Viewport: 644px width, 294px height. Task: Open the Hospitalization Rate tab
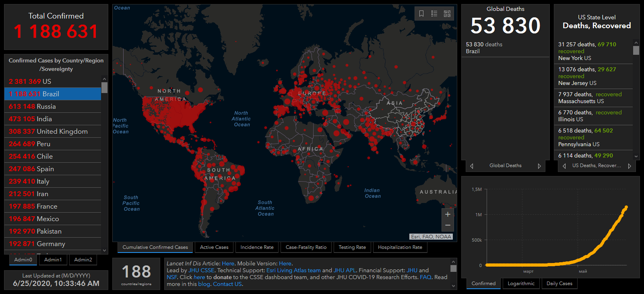pyautogui.click(x=400, y=247)
